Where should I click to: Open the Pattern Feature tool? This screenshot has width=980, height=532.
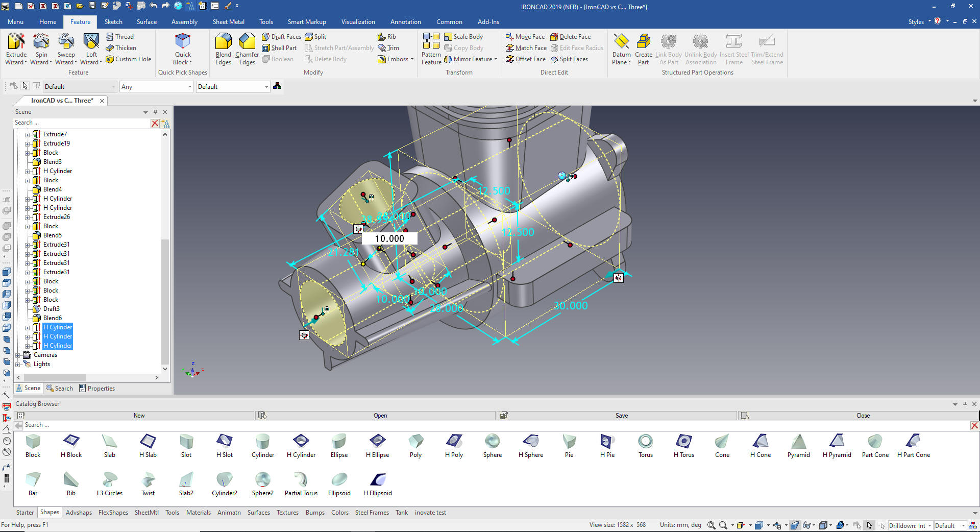[431, 42]
